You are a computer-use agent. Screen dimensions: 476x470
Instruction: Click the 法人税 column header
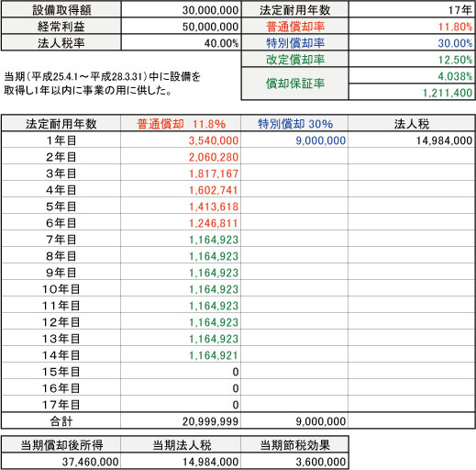(412, 124)
